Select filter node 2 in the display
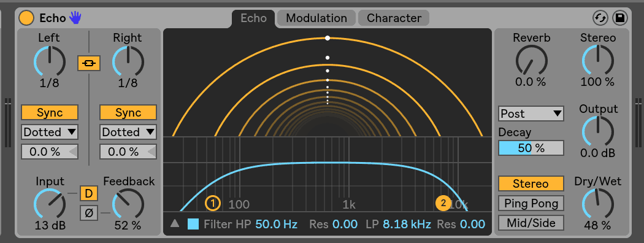The height and width of the screenshot is (243, 644). point(443,202)
